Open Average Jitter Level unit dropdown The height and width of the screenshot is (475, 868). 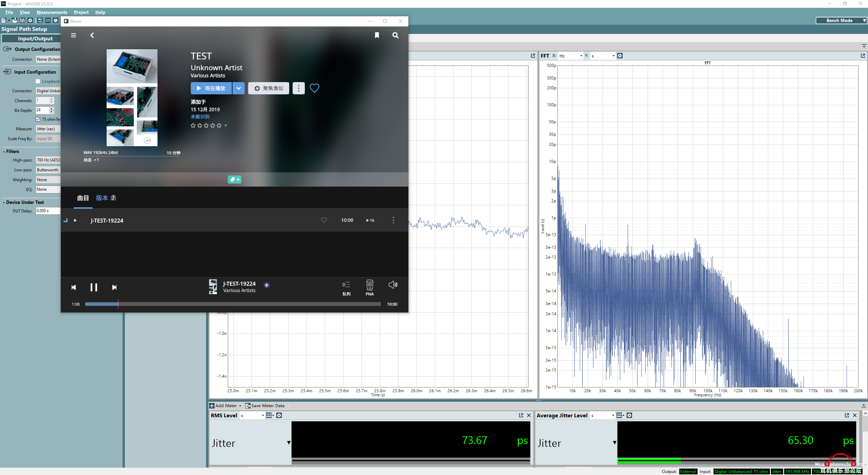click(603, 415)
